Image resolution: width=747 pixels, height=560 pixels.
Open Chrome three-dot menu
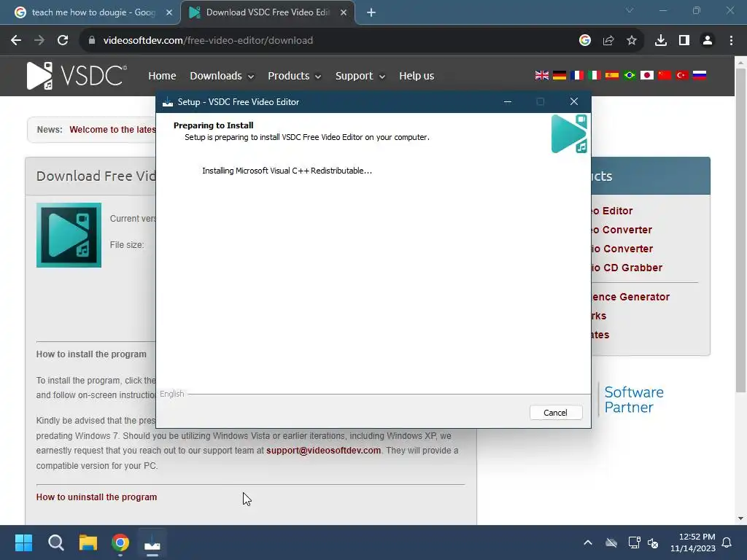tap(731, 41)
